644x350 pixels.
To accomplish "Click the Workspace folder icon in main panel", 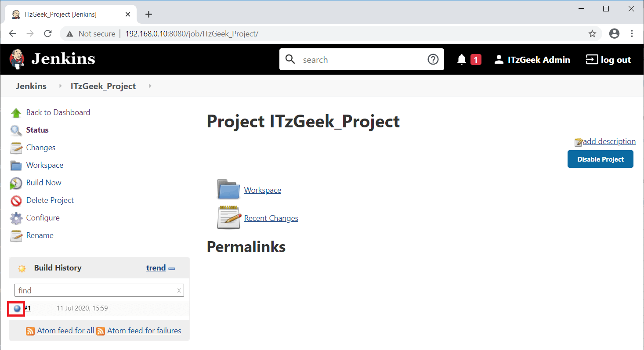I will (228, 189).
